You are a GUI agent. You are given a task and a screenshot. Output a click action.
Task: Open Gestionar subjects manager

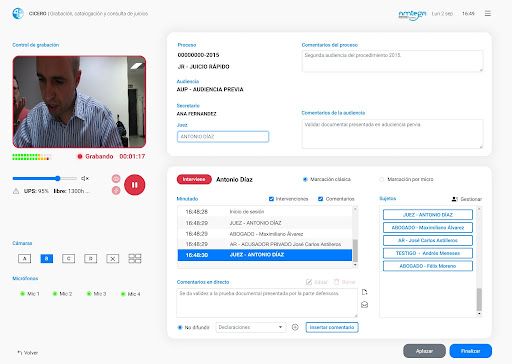click(x=467, y=199)
